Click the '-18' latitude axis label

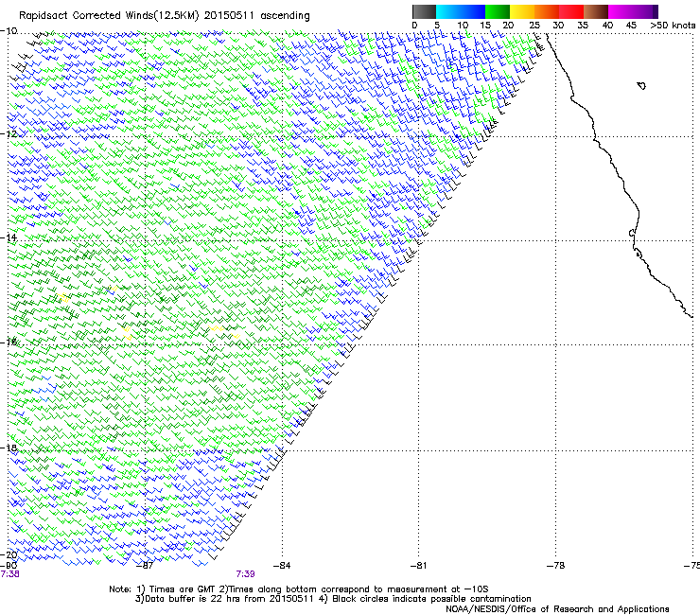pos(9,448)
